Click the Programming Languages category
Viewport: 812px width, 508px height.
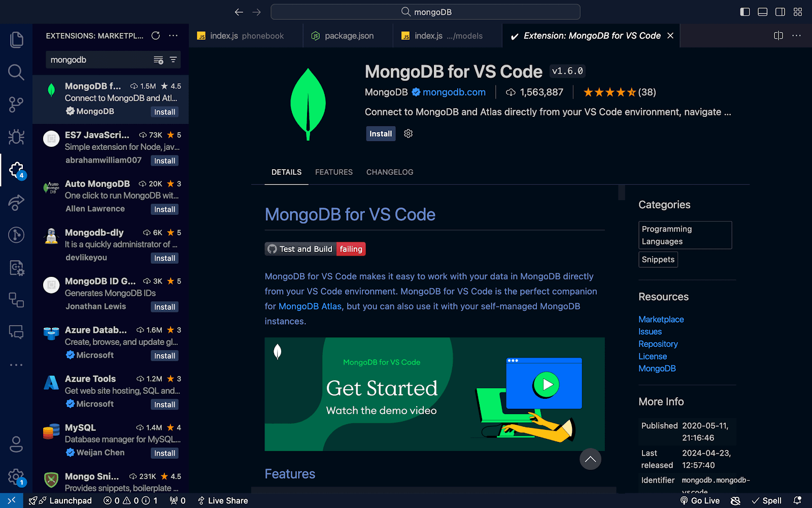[x=685, y=235]
